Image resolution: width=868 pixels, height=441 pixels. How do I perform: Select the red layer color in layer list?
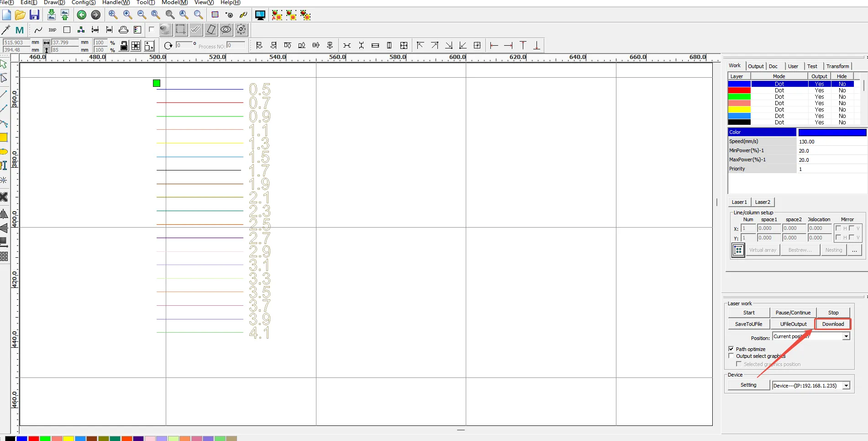739,90
